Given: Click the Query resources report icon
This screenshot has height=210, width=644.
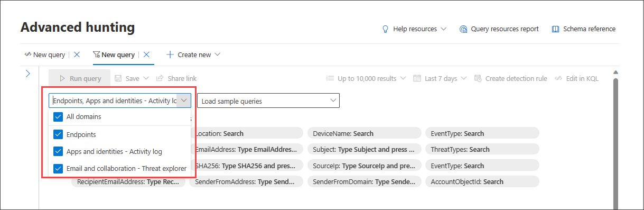Looking at the screenshot, I should tap(463, 29).
